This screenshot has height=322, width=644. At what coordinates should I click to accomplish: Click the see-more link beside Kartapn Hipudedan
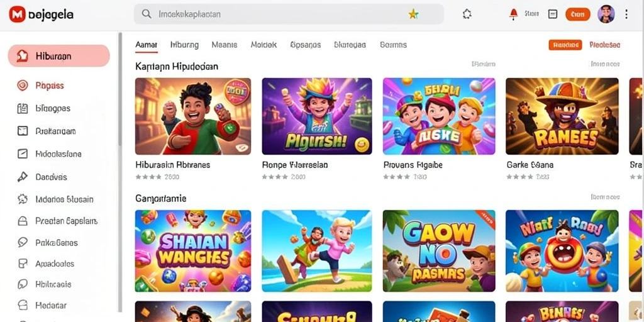click(484, 64)
